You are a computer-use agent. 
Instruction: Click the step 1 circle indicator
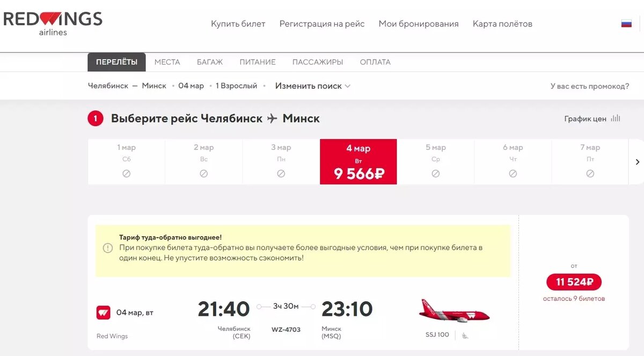tap(95, 118)
